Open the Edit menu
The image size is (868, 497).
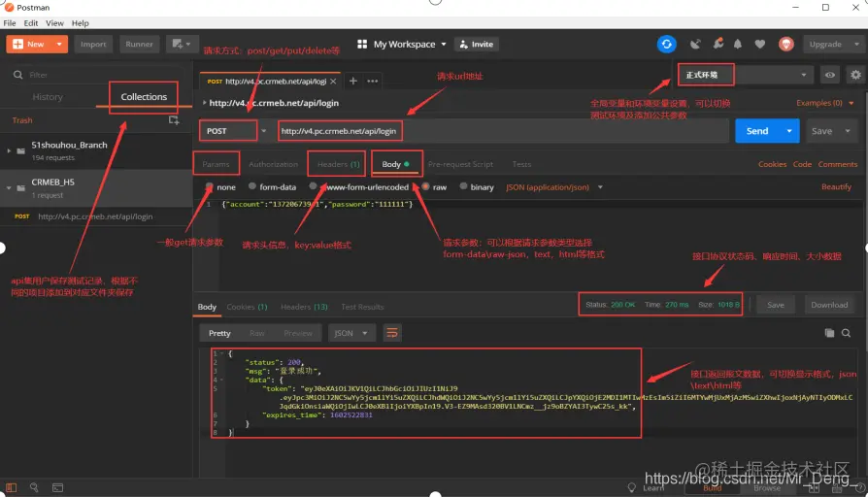coord(31,23)
